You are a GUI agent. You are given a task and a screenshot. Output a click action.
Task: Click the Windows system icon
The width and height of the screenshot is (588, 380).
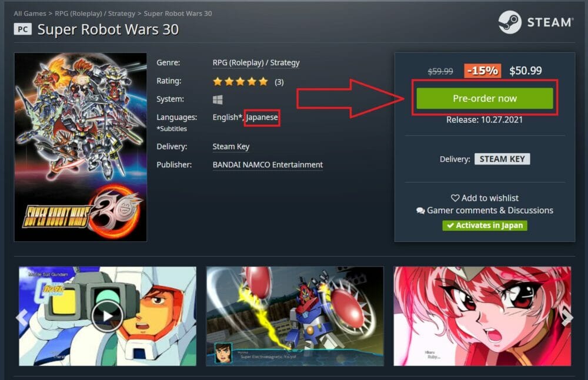coord(218,99)
